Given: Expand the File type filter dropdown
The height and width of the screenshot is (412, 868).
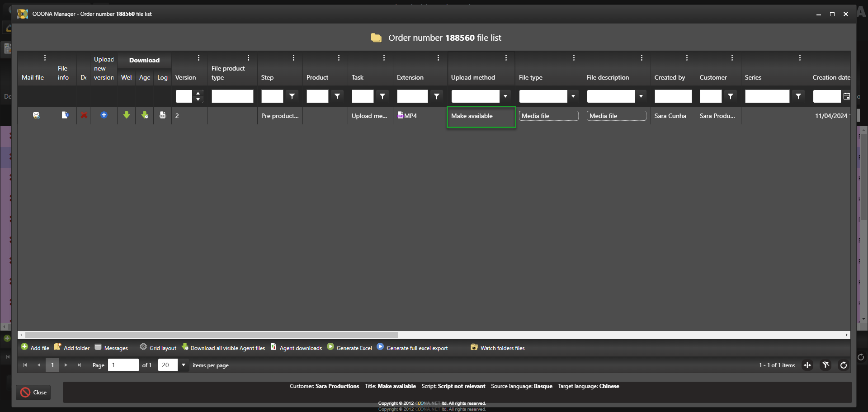Looking at the screenshot, I should pyautogui.click(x=573, y=96).
